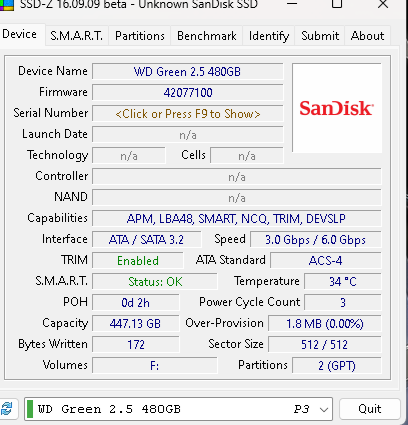Click the POH value 0d 2h

(x=136, y=303)
